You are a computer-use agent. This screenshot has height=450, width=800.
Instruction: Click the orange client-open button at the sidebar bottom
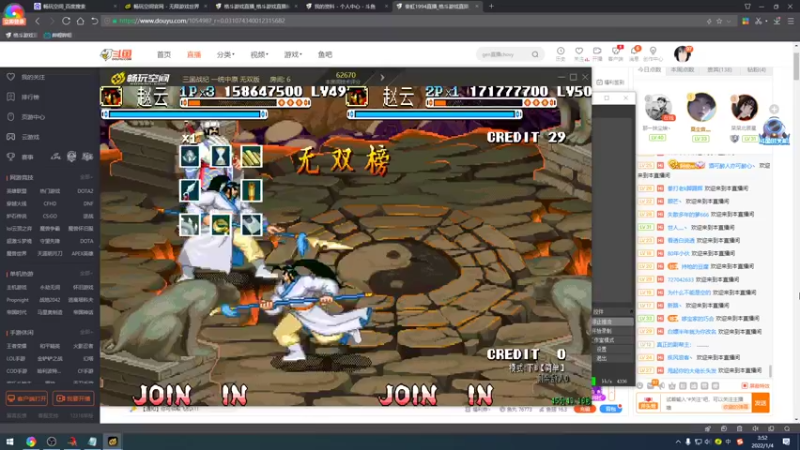click(27, 398)
